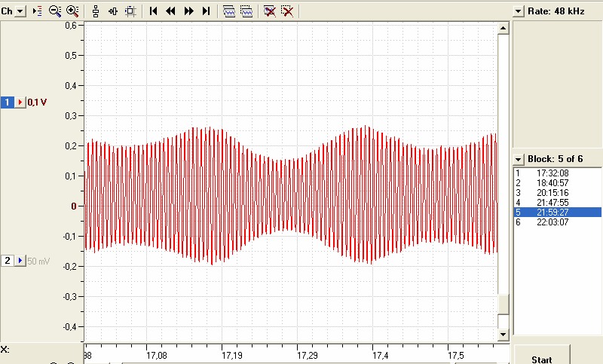Click the vertical scrollbar thumb
Screen dimensions: 603x364
pyautogui.click(x=504, y=304)
